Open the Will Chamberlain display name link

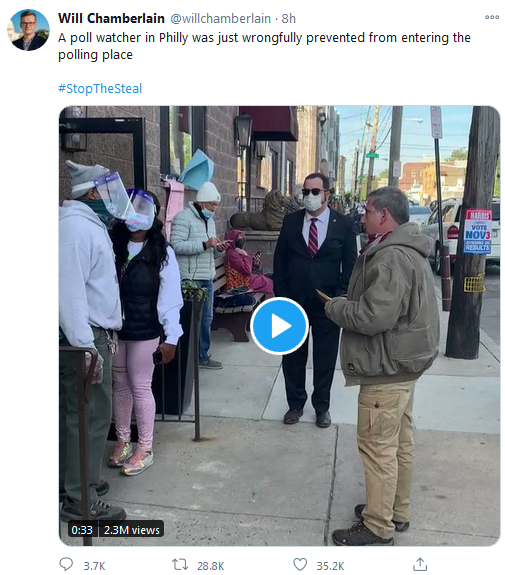111,18
